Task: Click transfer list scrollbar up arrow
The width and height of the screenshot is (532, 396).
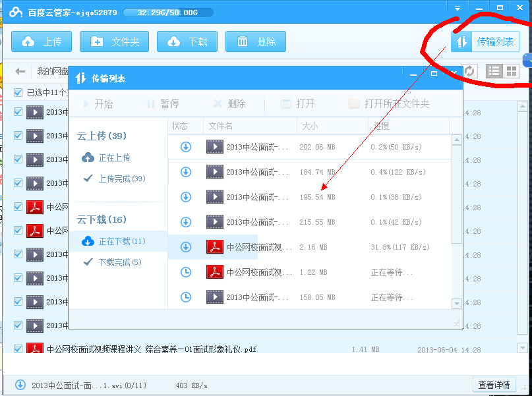Action: (457, 140)
